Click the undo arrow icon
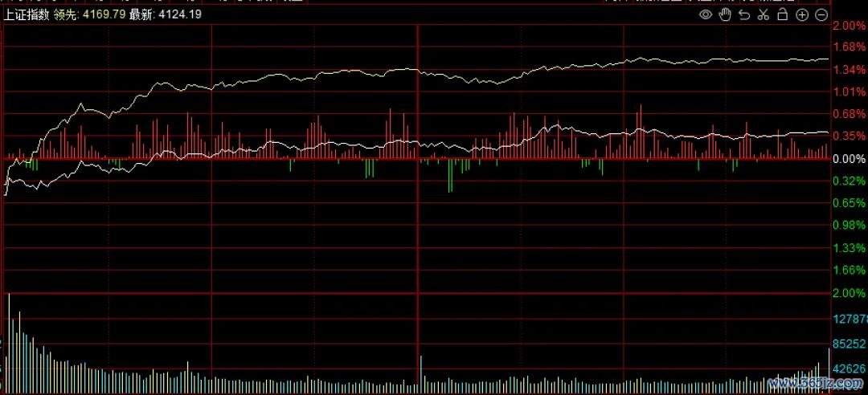Image resolution: width=868 pixels, height=395 pixels. pos(744,14)
